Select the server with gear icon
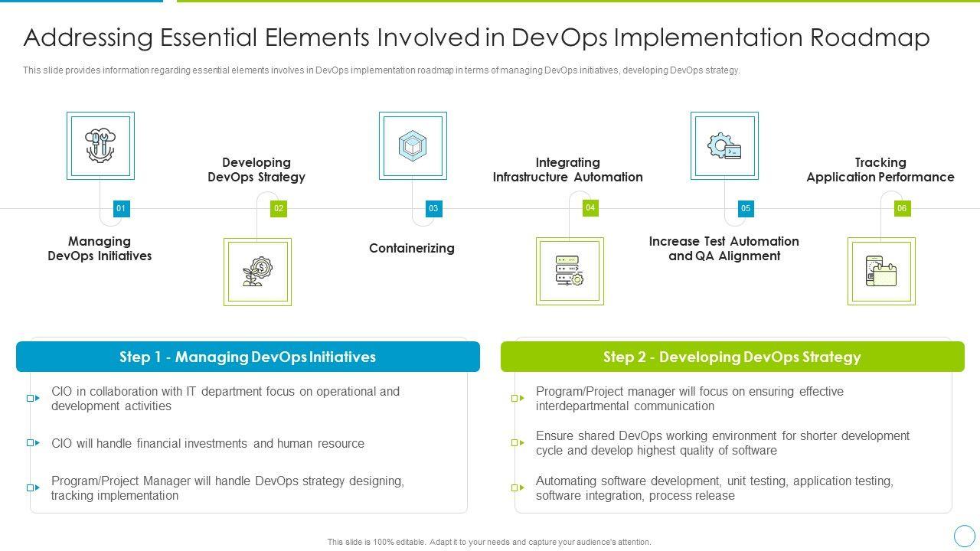980x551 pixels. pyautogui.click(x=570, y=271)
